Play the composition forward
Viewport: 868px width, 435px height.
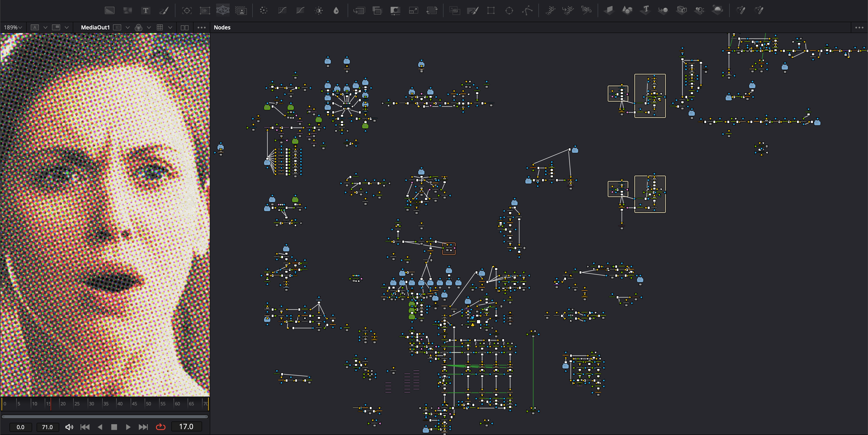[128, 427]
